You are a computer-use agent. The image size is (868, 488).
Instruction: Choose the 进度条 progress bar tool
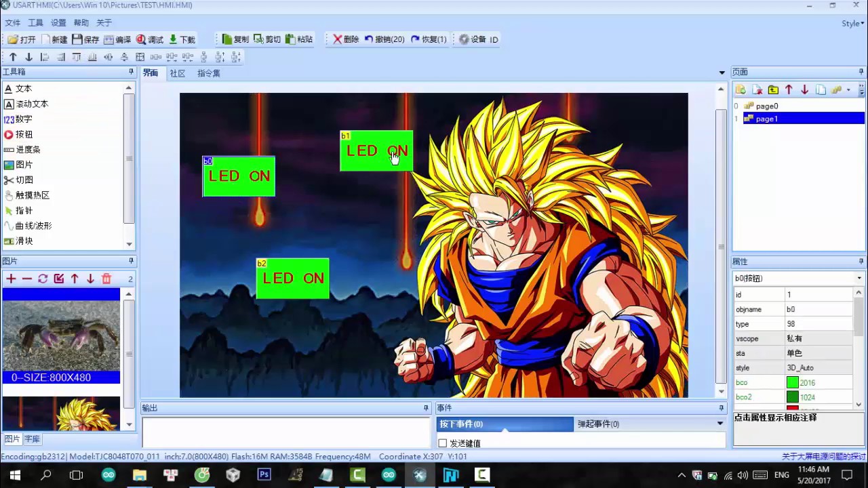pyautogui.click(x=22, y=149)
